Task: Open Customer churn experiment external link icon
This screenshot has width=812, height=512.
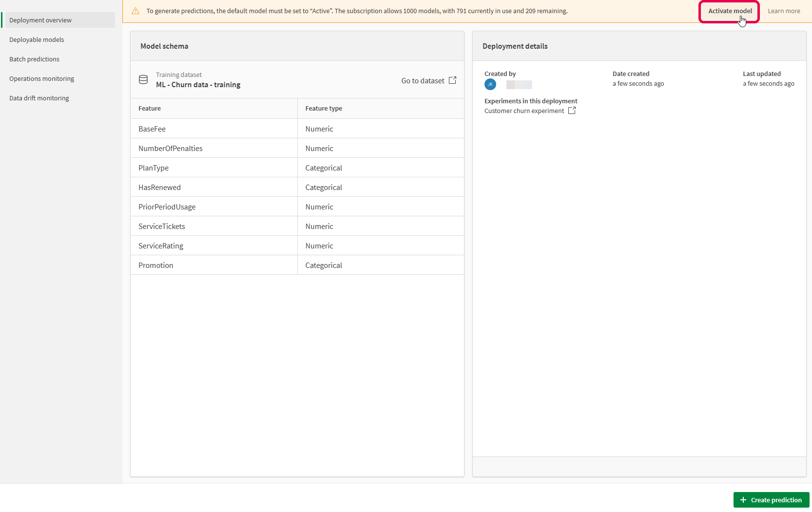Action: 571,111
